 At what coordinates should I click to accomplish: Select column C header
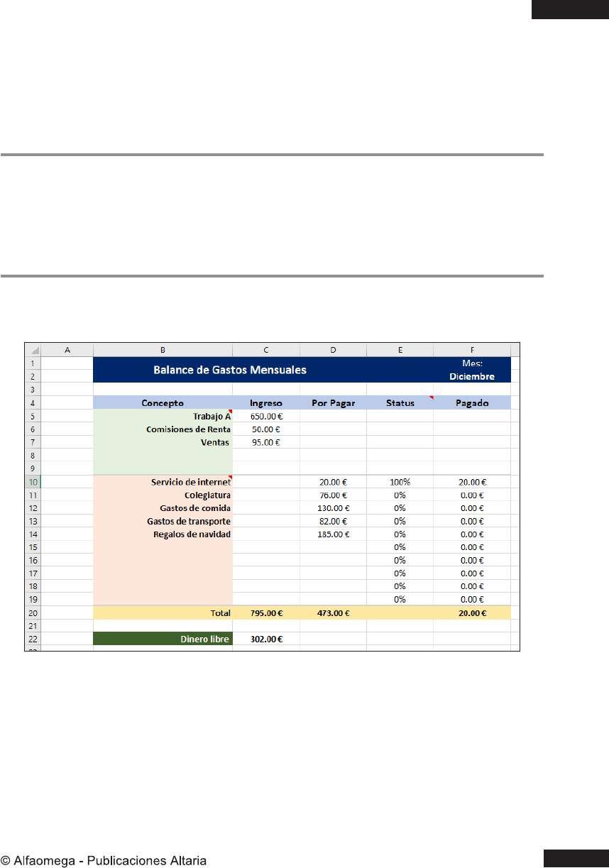(266, 350)
